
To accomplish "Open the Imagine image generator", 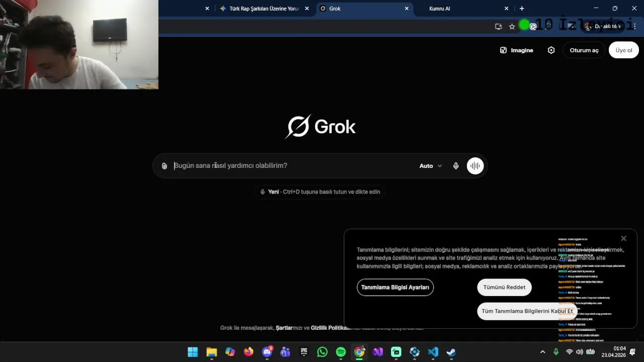I will click(516, 50).
